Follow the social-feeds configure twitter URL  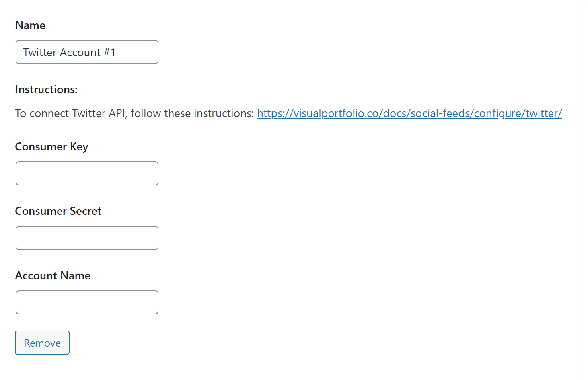tap(409, 113)
